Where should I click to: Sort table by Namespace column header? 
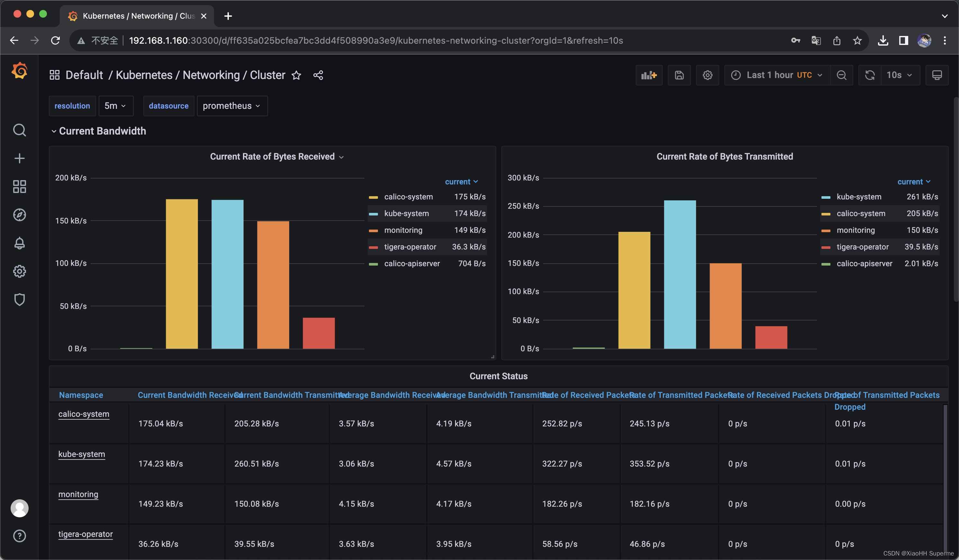click(x=81, y=395)
